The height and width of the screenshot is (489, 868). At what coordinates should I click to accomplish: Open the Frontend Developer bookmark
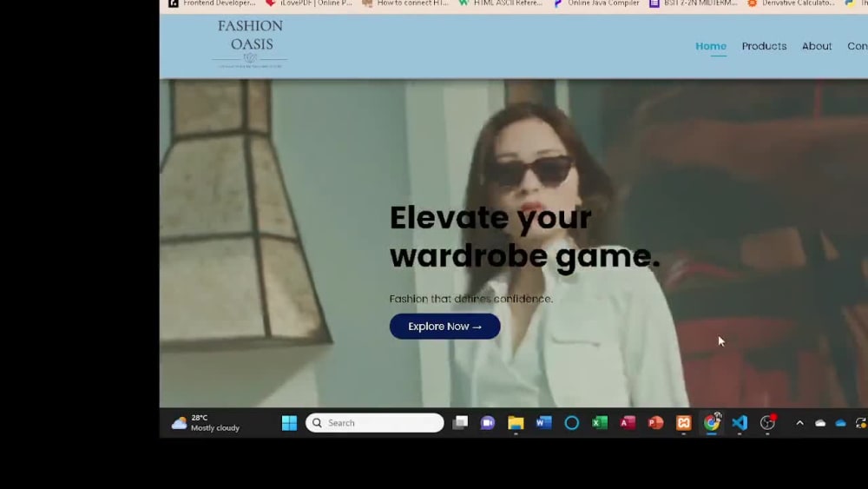[213, 3]
